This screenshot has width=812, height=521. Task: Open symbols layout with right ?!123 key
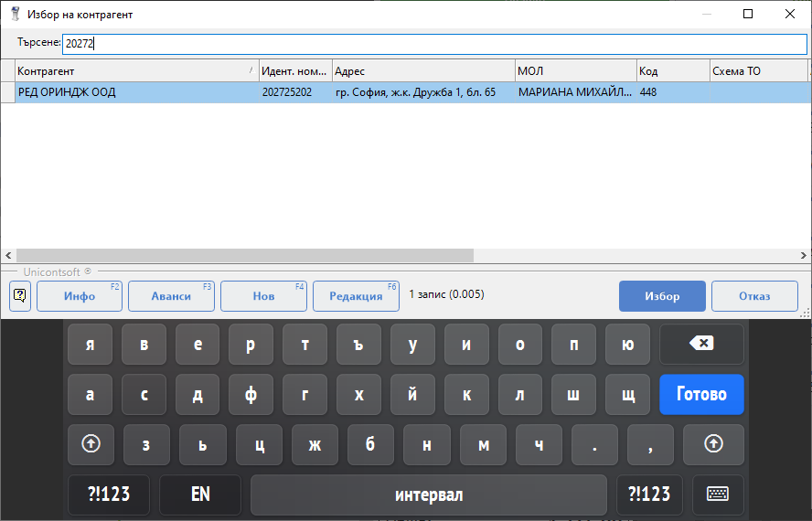pyautogui.click(x=649, y=494)
